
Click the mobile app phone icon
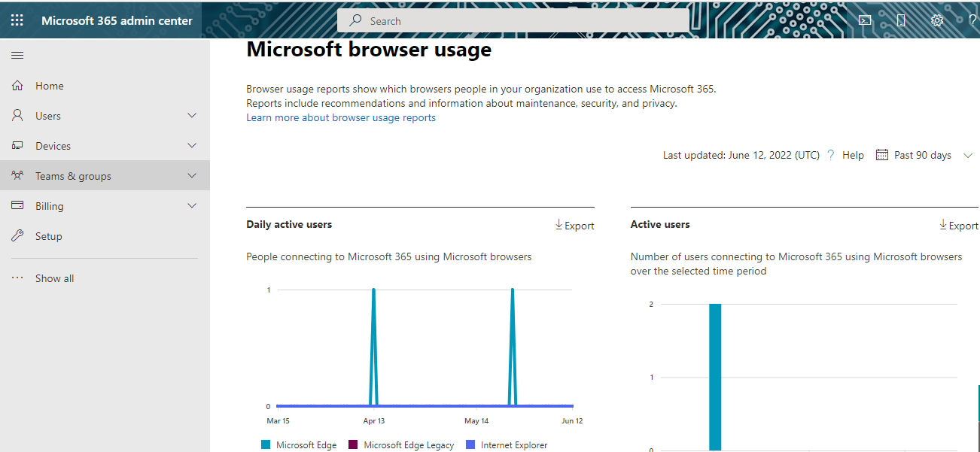click(x=901, y=20)
